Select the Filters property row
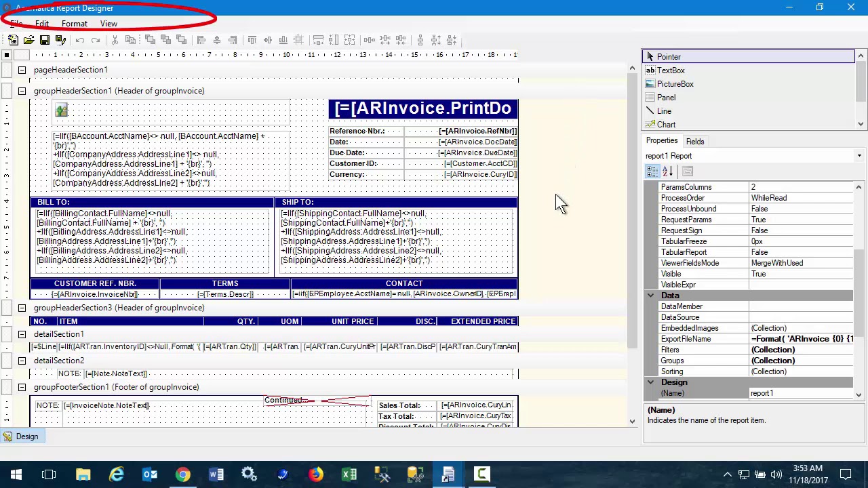Screen dimensions: 868x488 [x=756, y=350]
